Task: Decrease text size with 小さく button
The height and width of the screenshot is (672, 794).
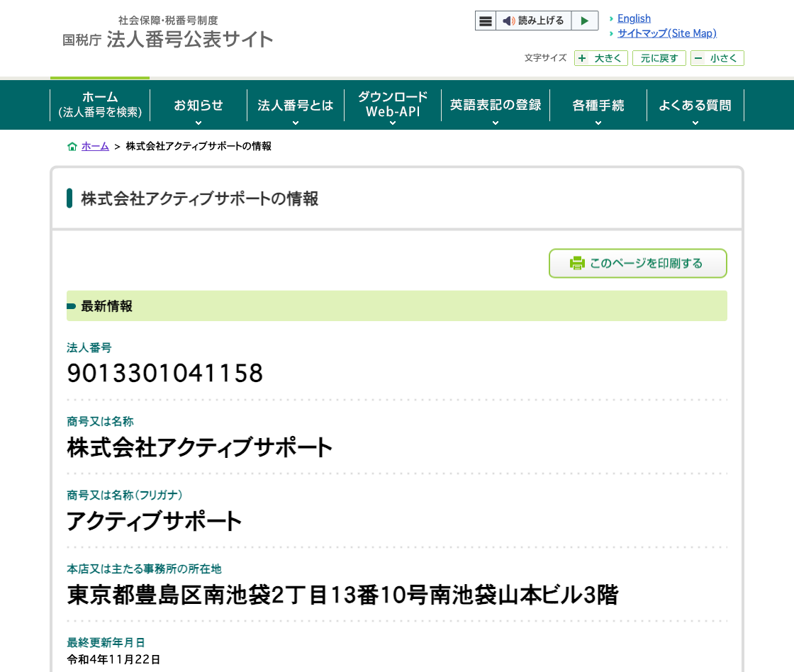Action: coord(717,58)
